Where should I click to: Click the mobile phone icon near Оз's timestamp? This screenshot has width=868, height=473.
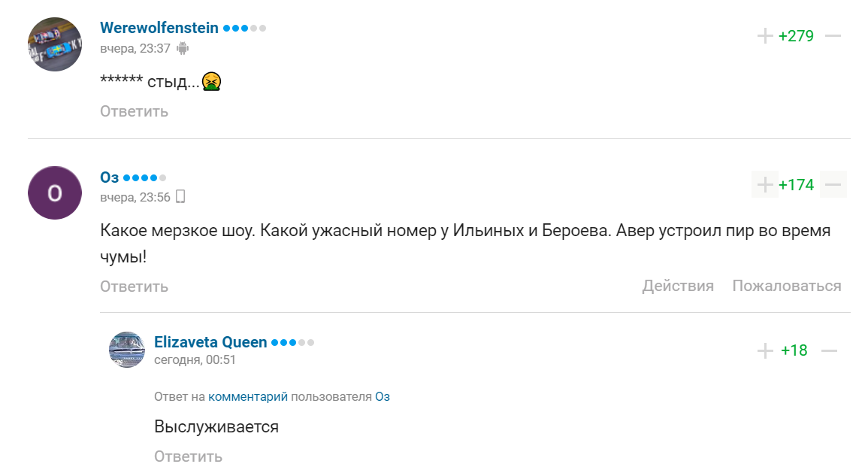click(180, 197)
